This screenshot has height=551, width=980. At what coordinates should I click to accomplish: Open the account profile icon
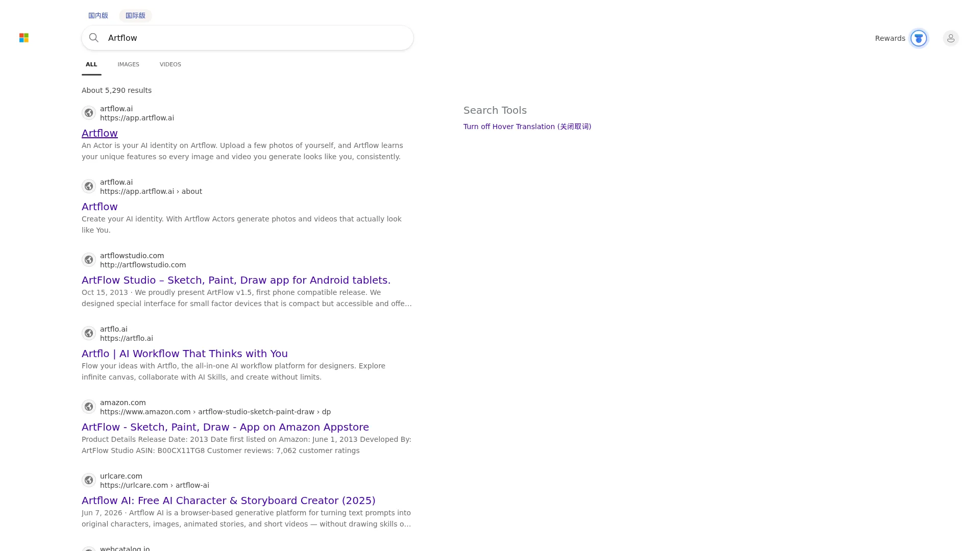(x=951, y=38)
